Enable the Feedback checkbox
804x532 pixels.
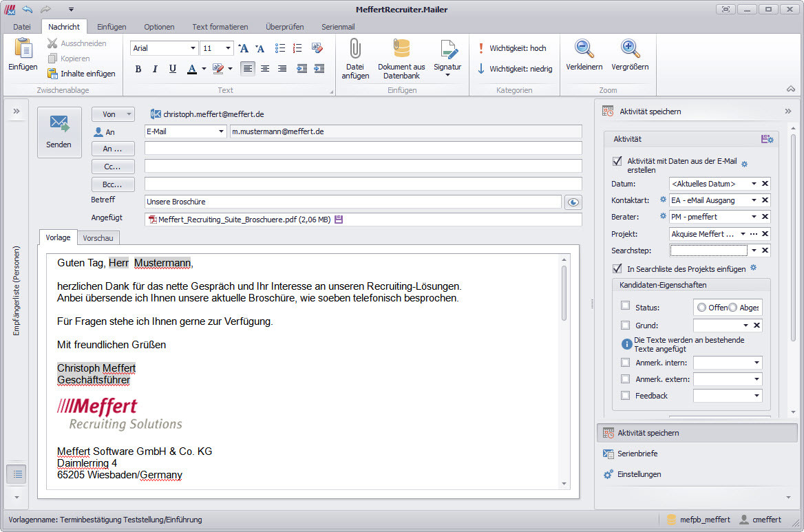[625, 395]
